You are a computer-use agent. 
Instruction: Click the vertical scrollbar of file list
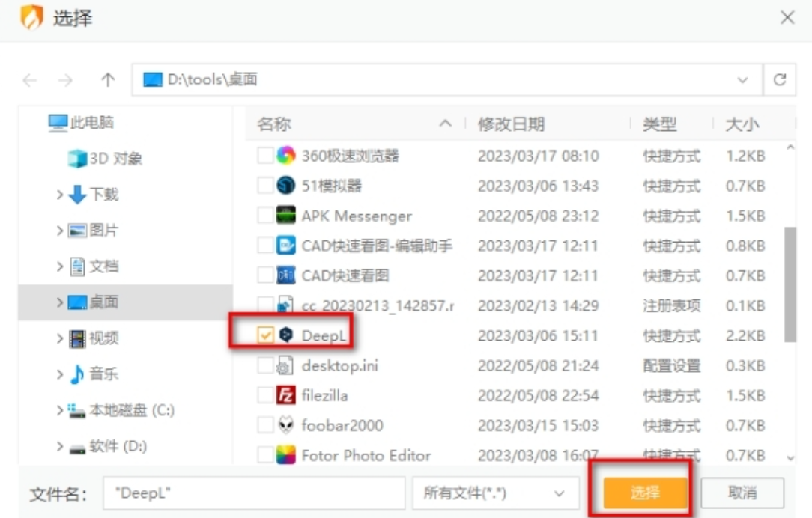[x=790, y=284]
